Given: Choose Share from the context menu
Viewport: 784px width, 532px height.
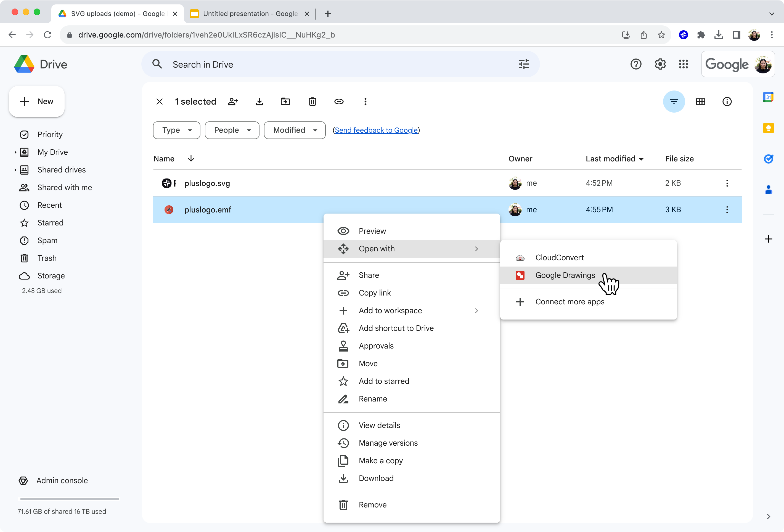Looking at the screenshot, I should pyautogui.click(x=411, y=275).
